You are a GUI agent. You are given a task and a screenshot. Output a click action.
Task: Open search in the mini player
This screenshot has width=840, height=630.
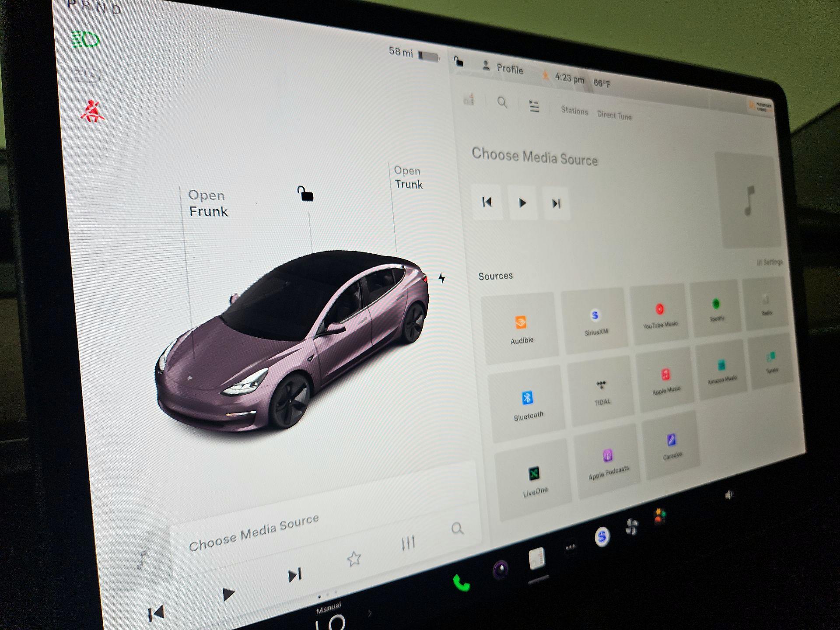coord(457,528)
